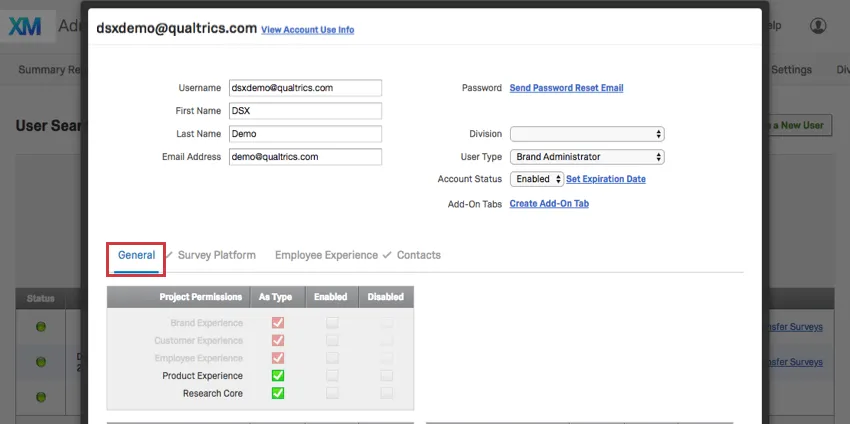Click the Username input field

click(x=305, y=88)
